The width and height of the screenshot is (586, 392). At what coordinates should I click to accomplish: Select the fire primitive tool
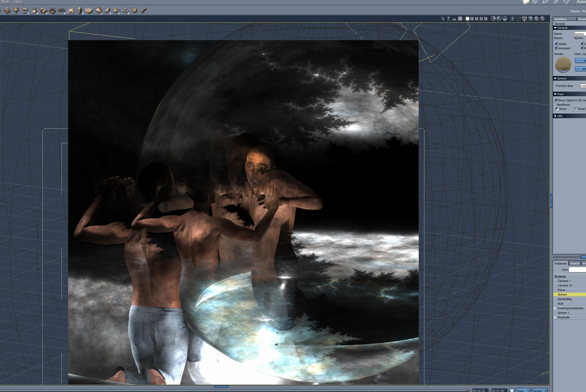[34, 11]
